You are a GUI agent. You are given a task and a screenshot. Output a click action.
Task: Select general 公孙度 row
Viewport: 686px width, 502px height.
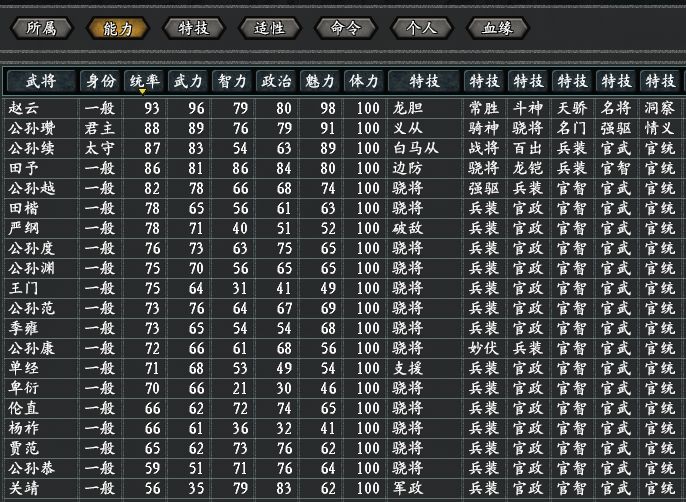pos(343,249)
